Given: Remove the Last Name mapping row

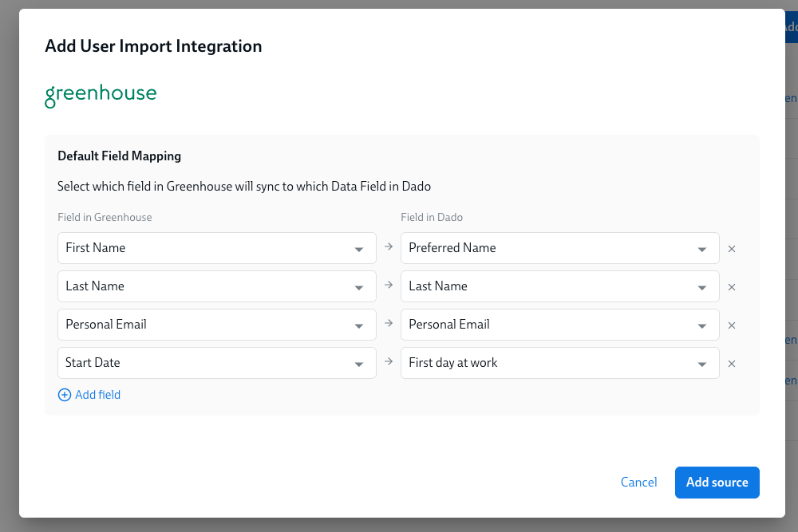Looking at the screenshot, I should pyautogui.click(x=731, y=287).
